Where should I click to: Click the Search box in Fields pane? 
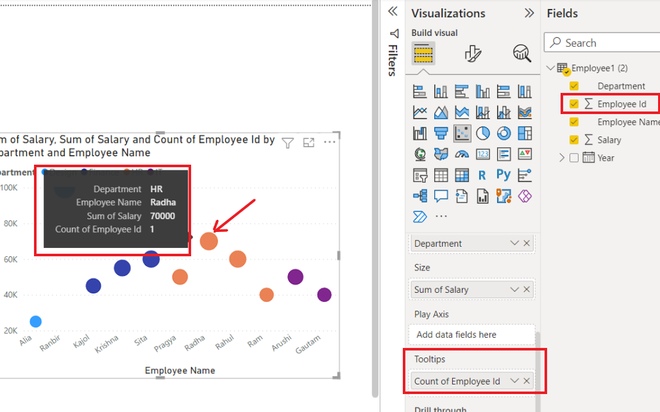pos(602,43)
